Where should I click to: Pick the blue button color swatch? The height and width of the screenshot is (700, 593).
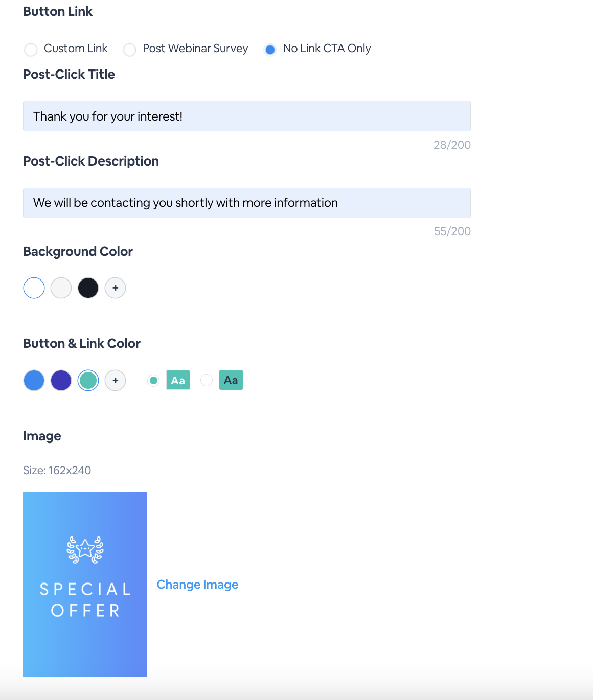(34, 381)
